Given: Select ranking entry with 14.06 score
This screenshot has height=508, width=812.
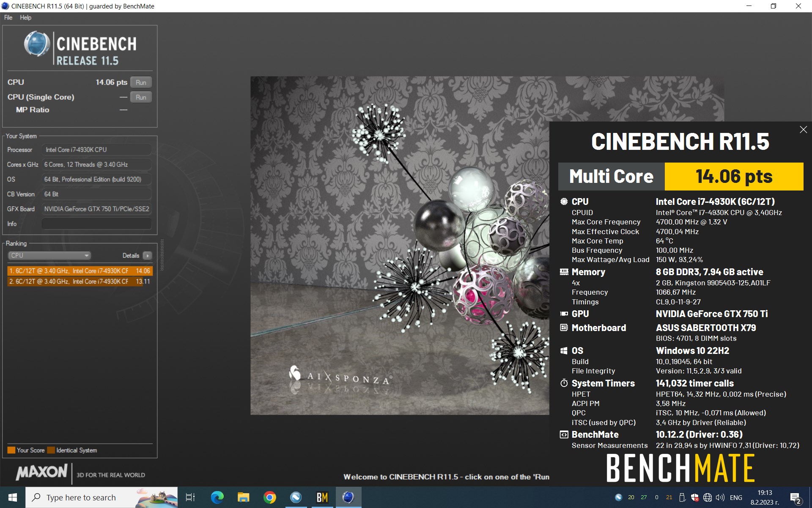Looking at the screenshot, I should (x=80, y=271).
